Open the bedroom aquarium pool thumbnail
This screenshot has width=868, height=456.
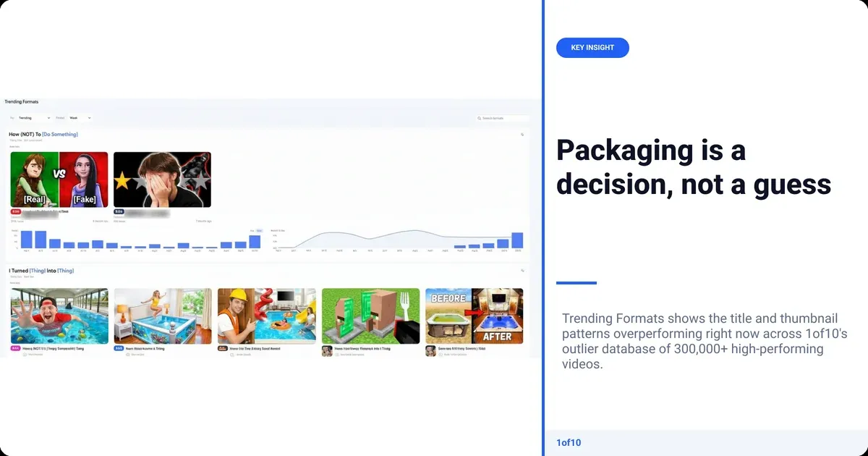[163, 316]
